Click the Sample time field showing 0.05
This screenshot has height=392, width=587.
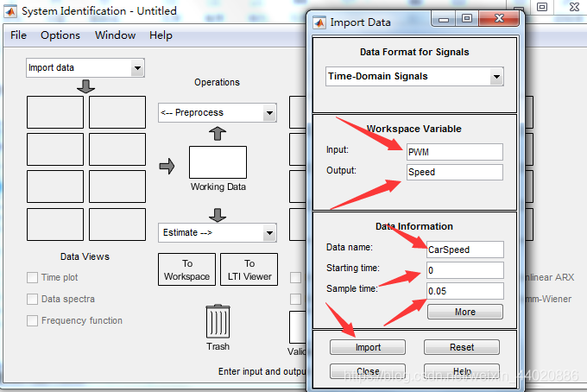tap(465, 291)
